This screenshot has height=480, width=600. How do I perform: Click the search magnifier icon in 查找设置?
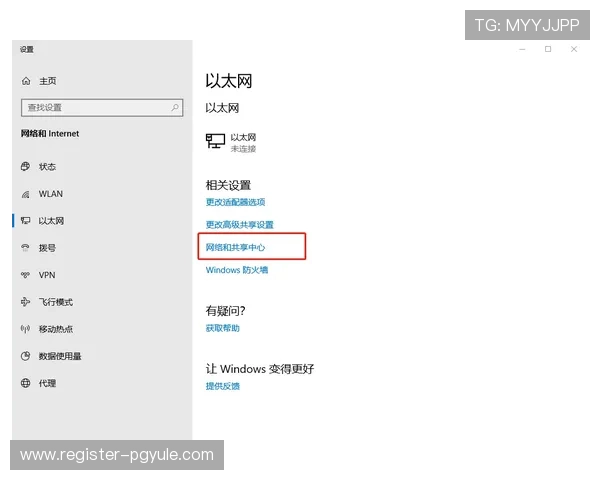[175, 108]
